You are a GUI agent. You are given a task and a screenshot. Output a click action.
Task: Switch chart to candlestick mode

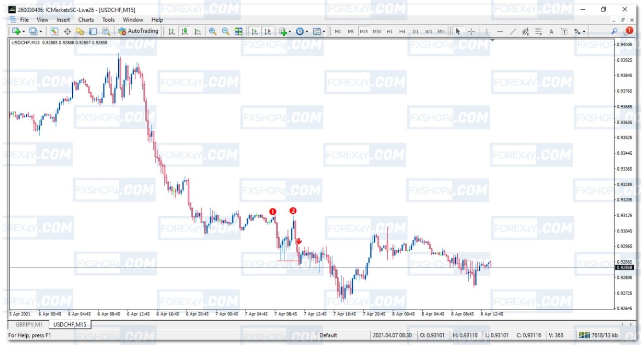184,31
